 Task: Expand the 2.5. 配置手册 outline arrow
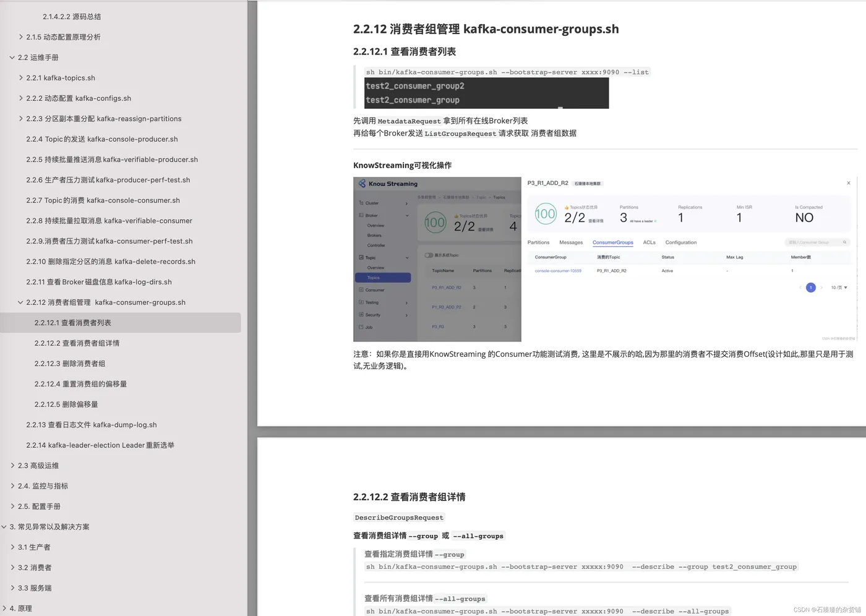click(12, 507)
